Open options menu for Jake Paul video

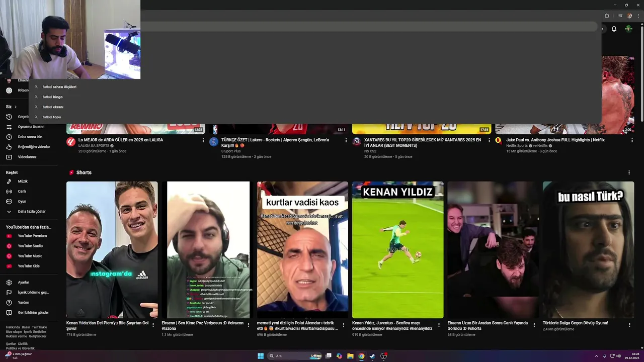632,140
